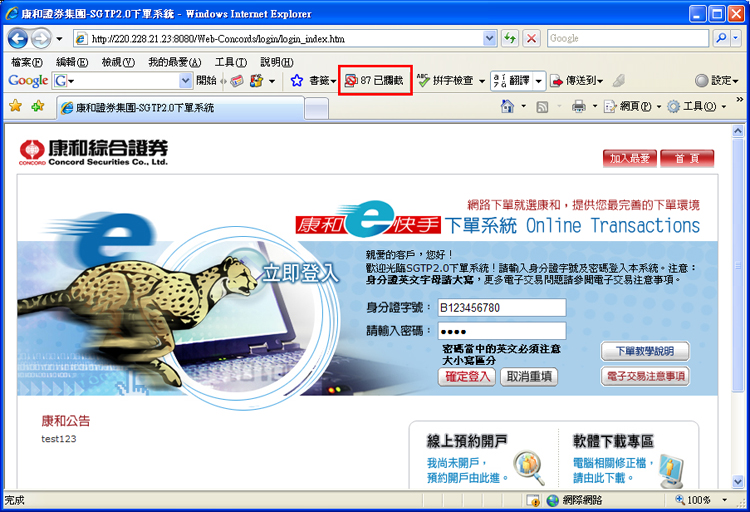The height and width of the screenshot is (512, 750).
Task: Open the 下單教學說明 button
Action: [645, 351]
